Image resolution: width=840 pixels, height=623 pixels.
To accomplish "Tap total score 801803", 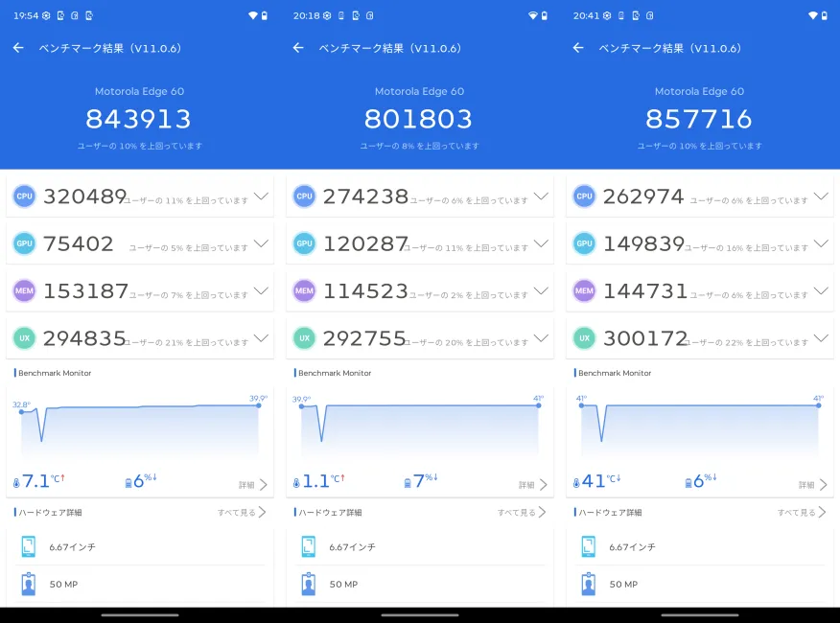I will pyautogui.click(x=418, y=119).
